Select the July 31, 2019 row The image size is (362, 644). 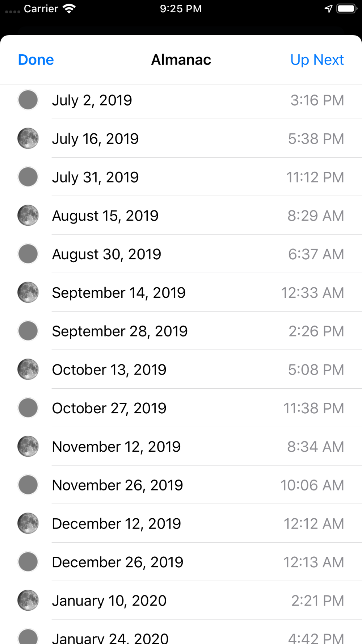coord(181,177)
